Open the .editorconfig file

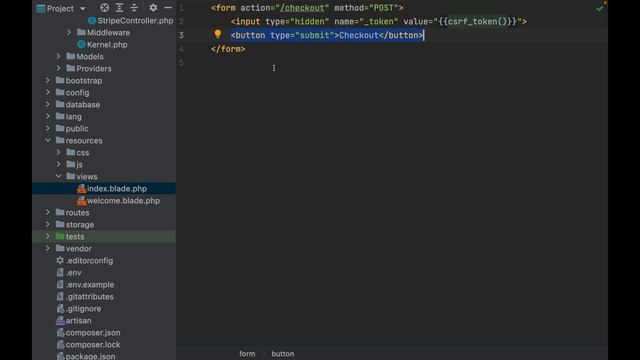click(89, 260)
